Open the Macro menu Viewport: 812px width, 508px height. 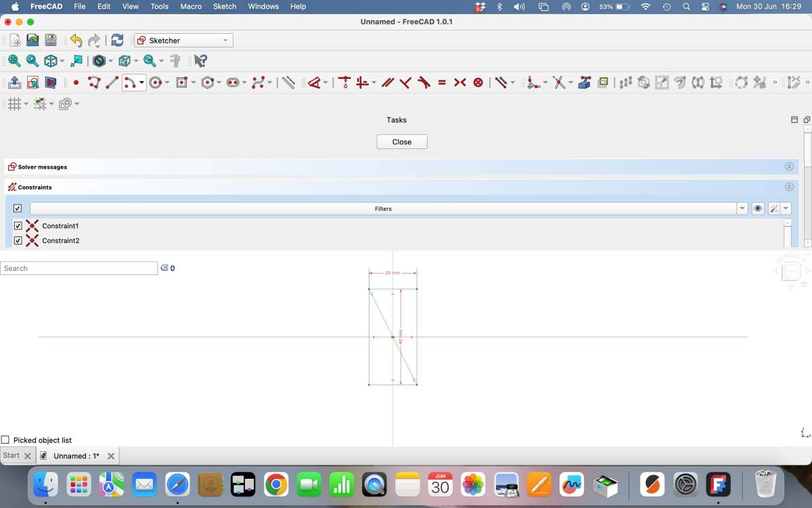click(x=191, y=6)
